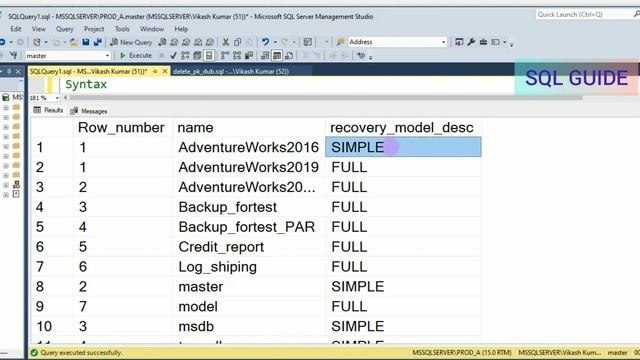
Task: Select the Backup_fortest_PAR cell
Action: [x=249, y=227]
